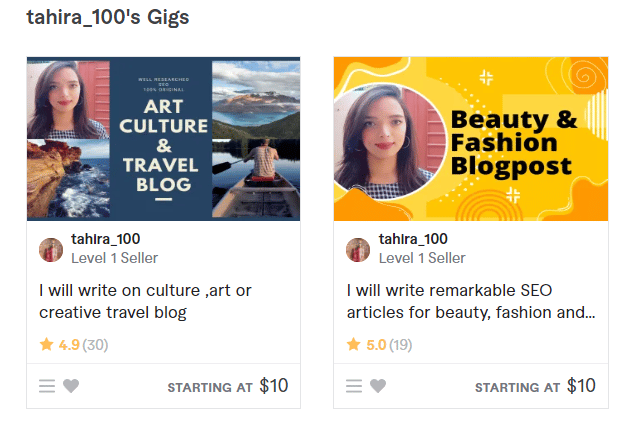Open 'I will write remarkable SEO articles' title

(x=471, y=301)
